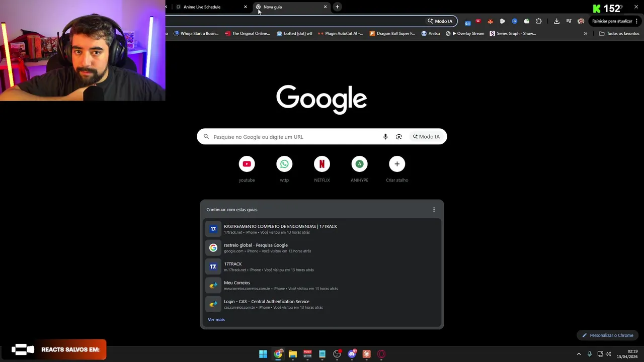Expand hidden bookmarks chevron
Image resolution: width=644 pixels, height=362 pixels.
coord(585,34)
